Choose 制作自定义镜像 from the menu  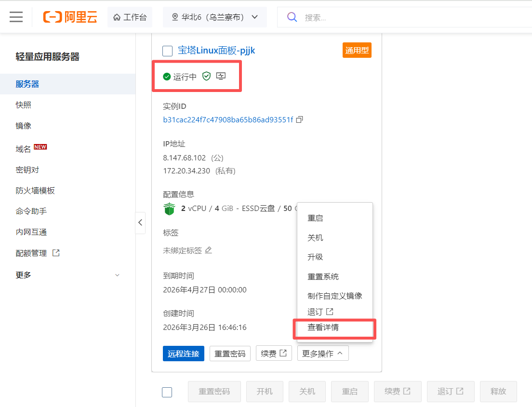(x=335, y=296)
